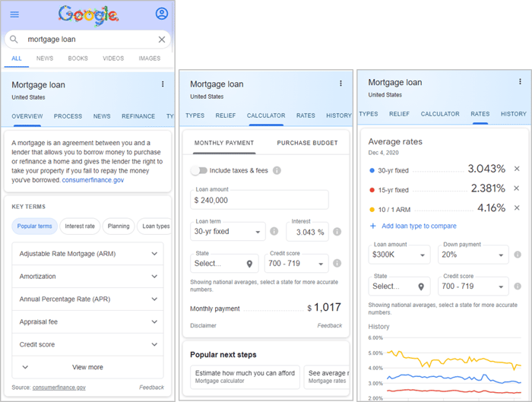Click the Google account profile icon

pyautogui.click(x=161, y=14)
